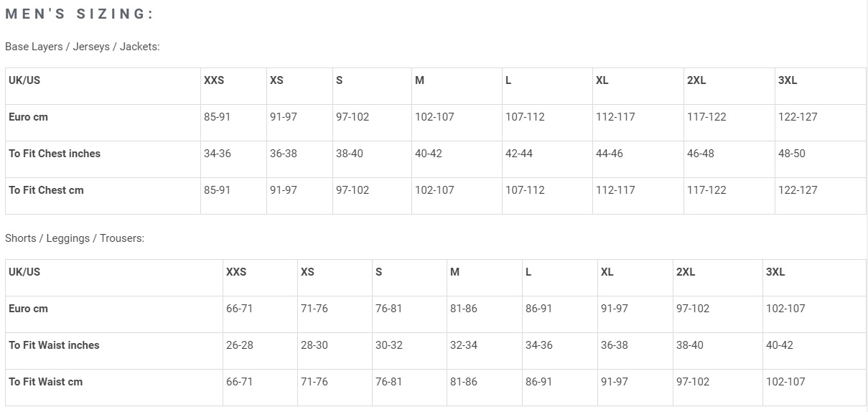Click chest inches value 40-42
Viewport: 868px width, 412px height.
pos(429,154)
